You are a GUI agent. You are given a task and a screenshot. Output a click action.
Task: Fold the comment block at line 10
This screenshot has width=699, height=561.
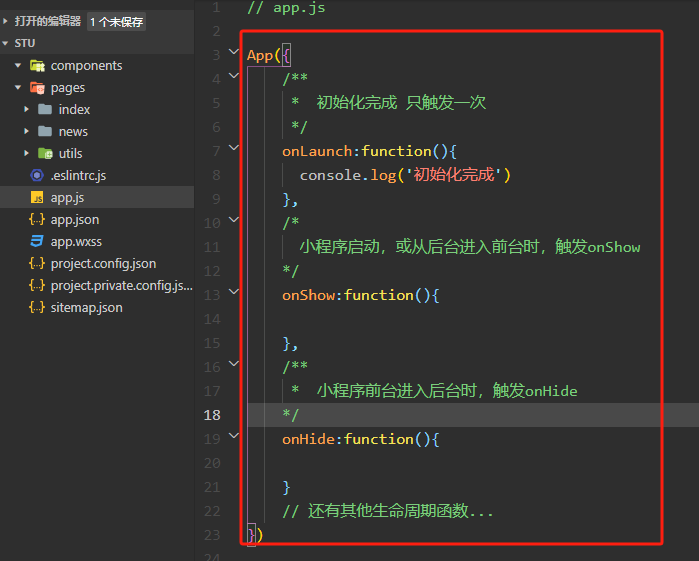tap(234, 219)
